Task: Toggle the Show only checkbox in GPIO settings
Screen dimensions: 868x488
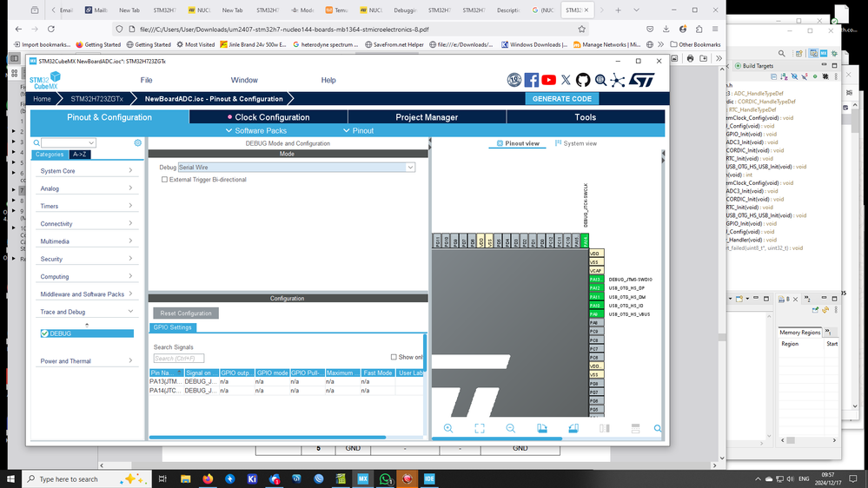Action: coord(394,357)
